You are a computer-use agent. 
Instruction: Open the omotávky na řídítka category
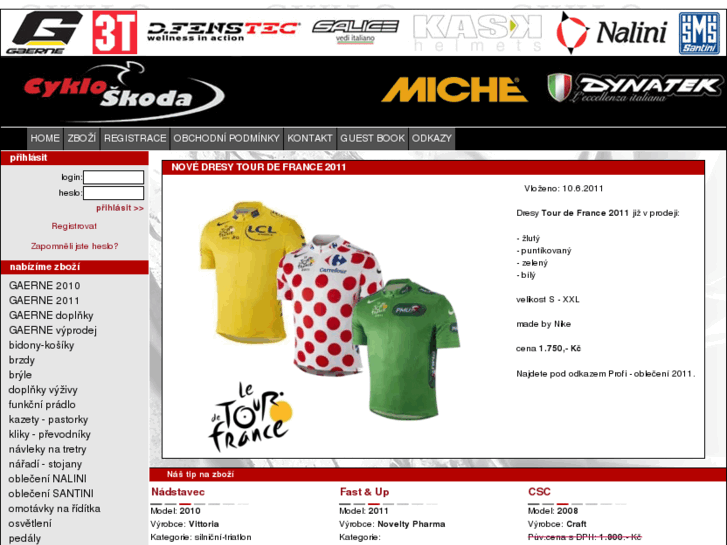pyautogui.click(x=54, y=508)
